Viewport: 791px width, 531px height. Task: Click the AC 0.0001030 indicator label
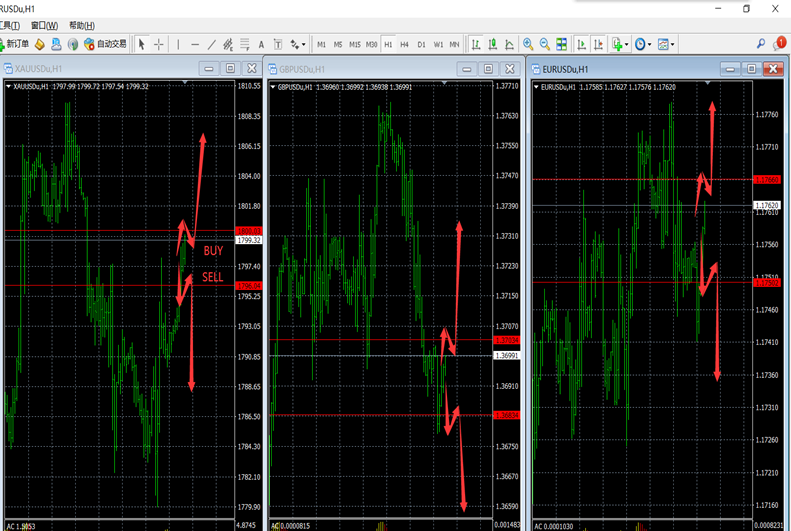pos(554,526)
